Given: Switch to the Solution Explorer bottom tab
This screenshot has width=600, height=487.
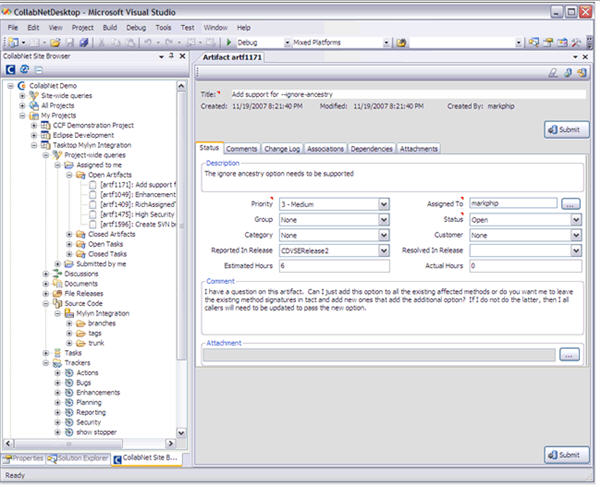Looking at the screenshot, I should tap(79, 458).
